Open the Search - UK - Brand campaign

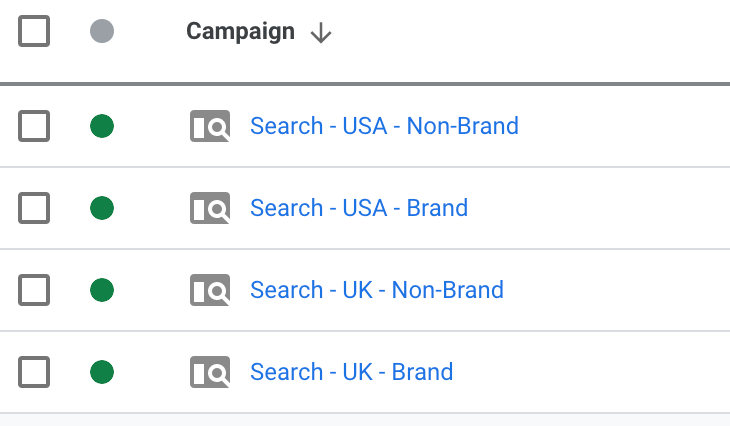coord(351,372)
